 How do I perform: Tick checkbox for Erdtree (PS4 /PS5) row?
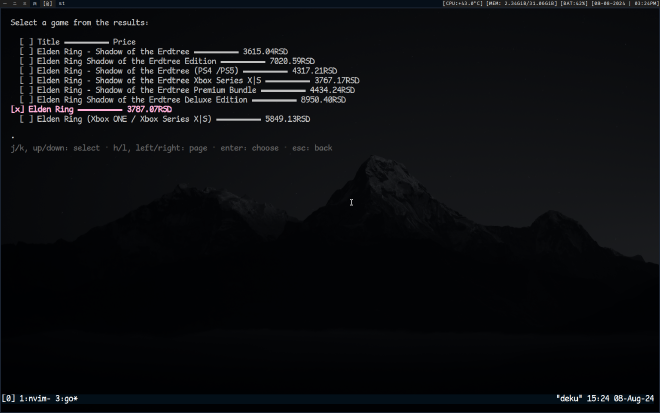pyautogui.click(x=26, y=71)
